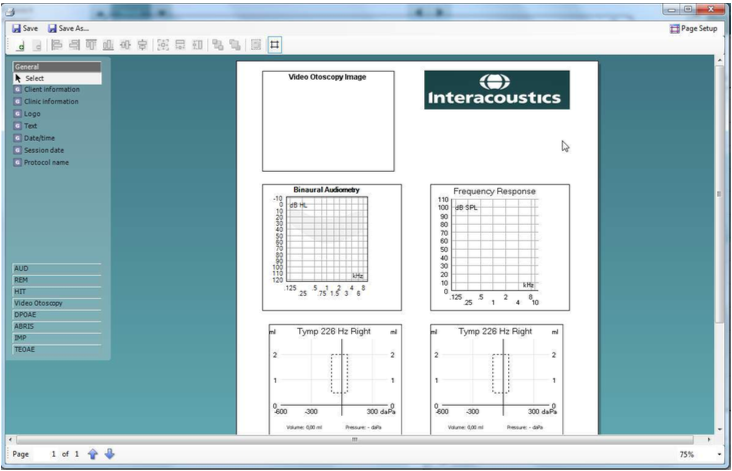
Task: Click the align bottom toolbar icon
Action: pyautogui.click(x=108, y=45)
